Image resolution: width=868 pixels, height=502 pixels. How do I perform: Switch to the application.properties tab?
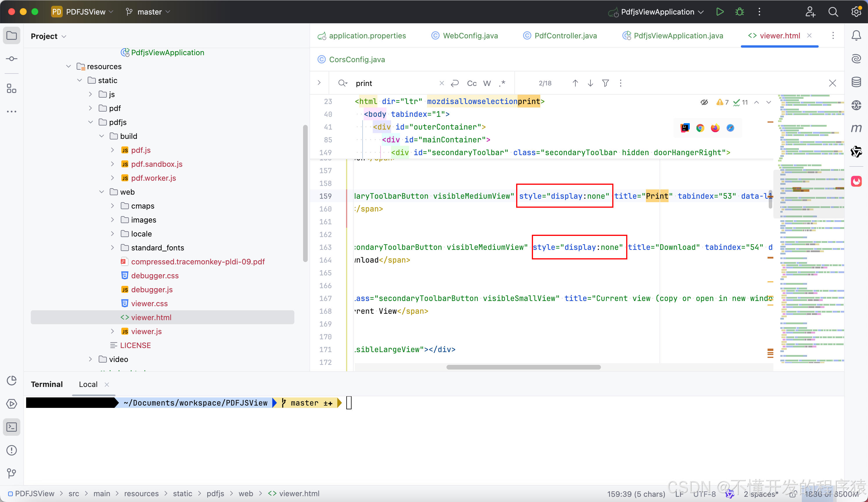coord(367,35)
